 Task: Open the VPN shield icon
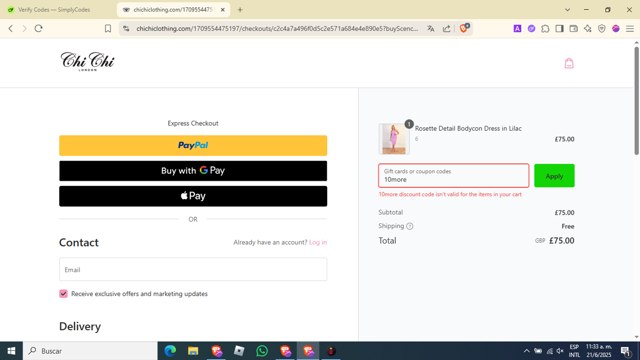point(602,29)
